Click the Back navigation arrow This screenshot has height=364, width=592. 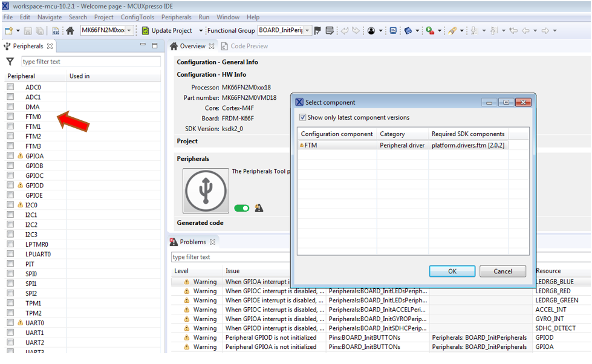pyautogui.click(x=525, y=31)
